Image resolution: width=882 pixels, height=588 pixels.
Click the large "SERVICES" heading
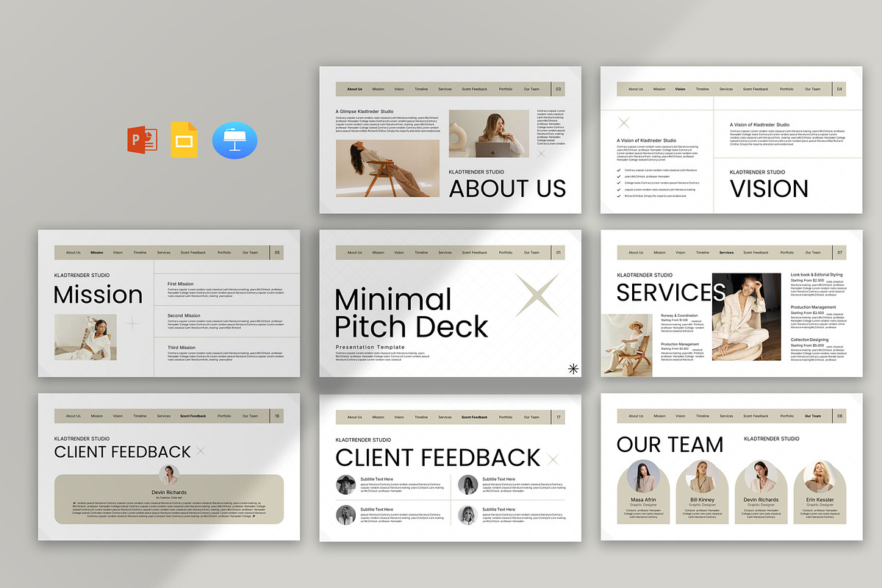[671, 293]
